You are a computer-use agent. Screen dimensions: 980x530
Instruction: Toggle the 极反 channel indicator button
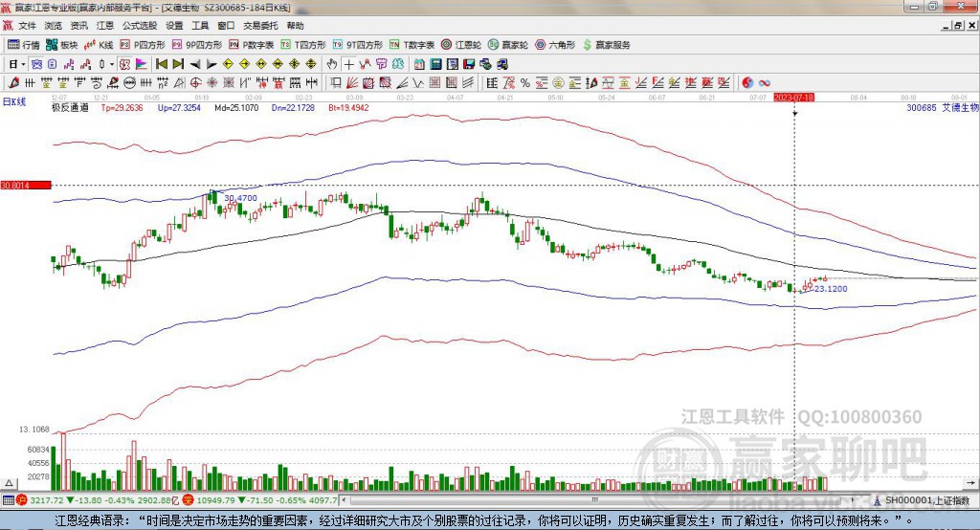point(124,64)
